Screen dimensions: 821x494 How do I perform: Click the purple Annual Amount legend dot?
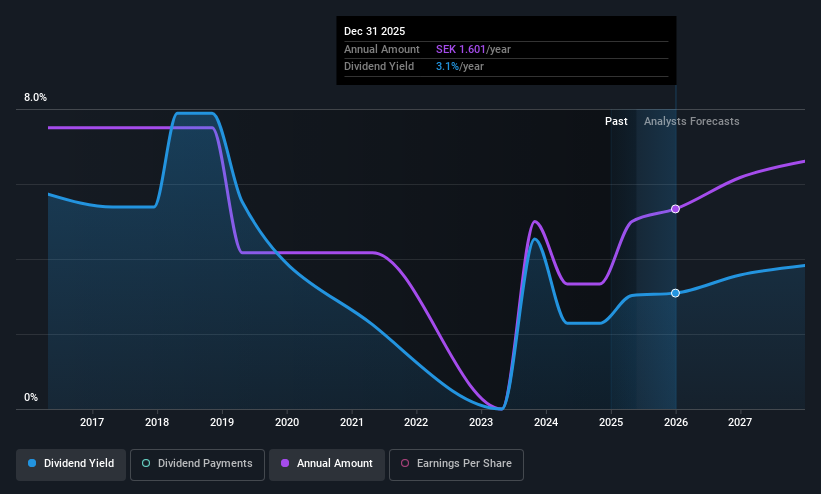(x=285, y=463)
